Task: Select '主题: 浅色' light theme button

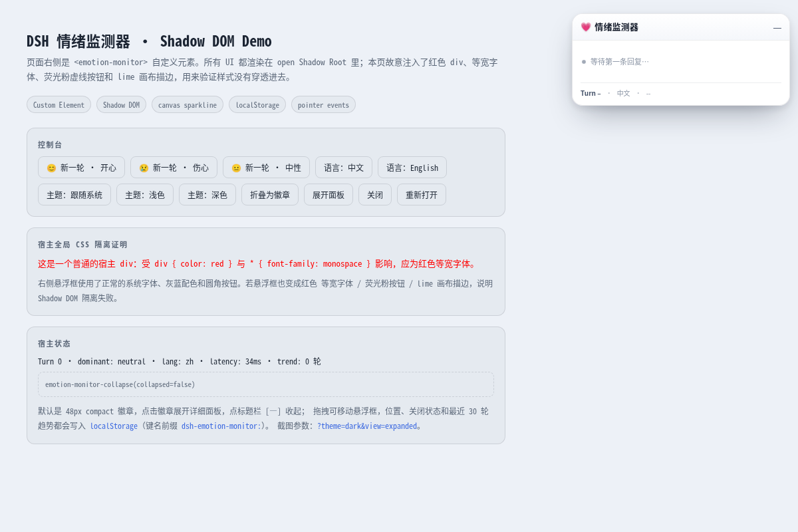Action: [145, 195]
